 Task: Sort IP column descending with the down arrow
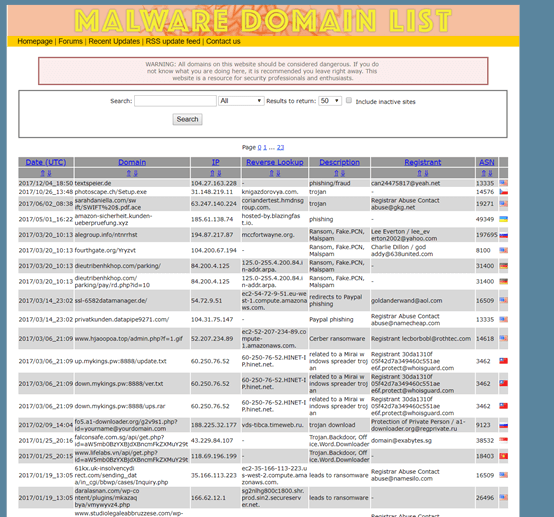click(219, 173)
